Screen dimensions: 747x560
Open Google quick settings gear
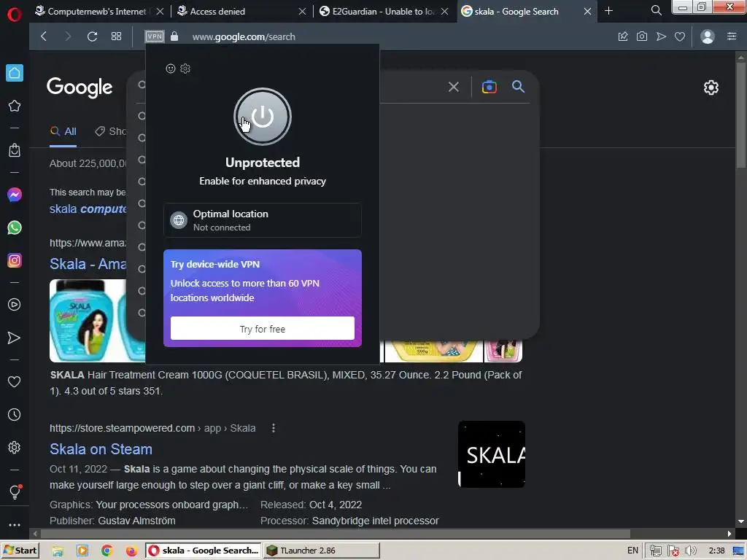pyautogui.click(x=711, y=87)
